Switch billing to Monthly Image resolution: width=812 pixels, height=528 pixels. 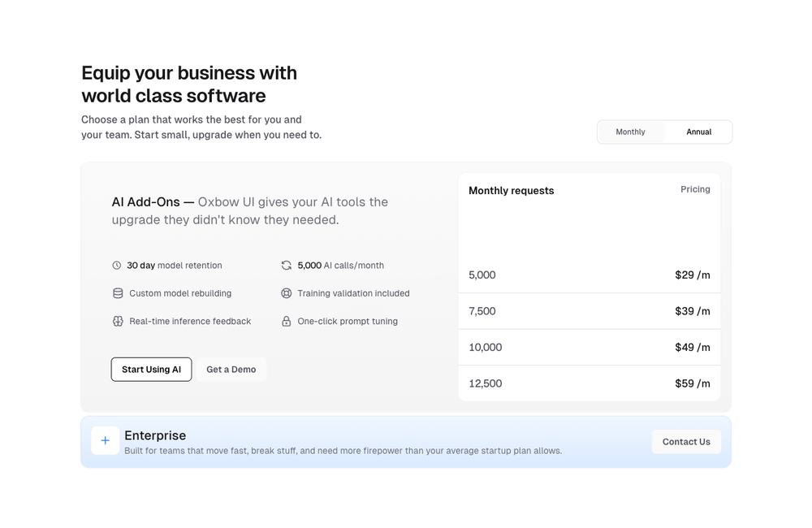(630, 132)
